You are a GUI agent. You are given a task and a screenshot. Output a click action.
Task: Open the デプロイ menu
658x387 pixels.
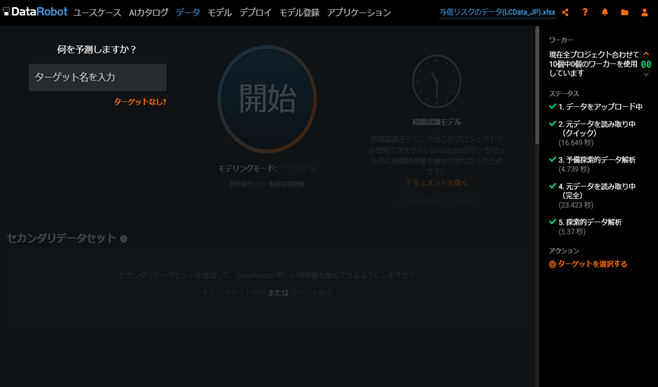tap(256, 13)
